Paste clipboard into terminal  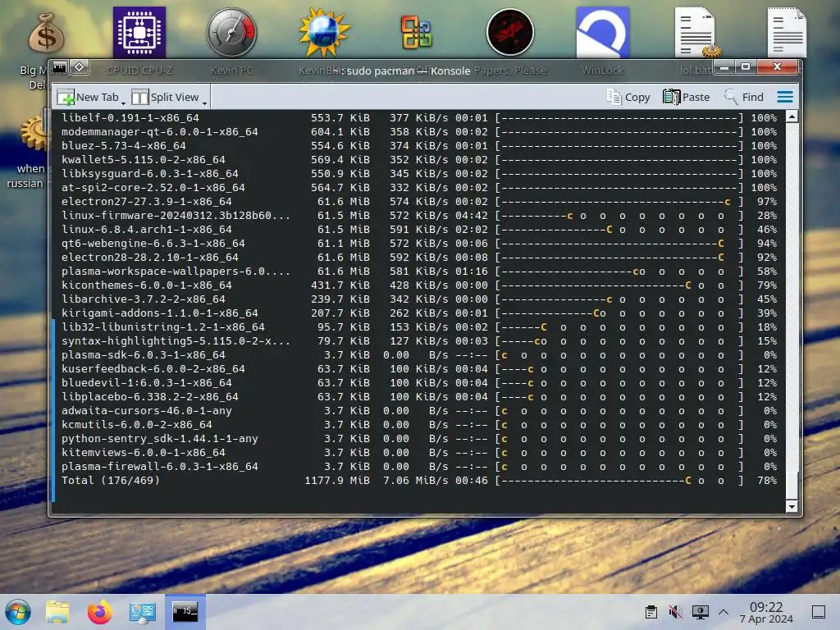(687, 97)
